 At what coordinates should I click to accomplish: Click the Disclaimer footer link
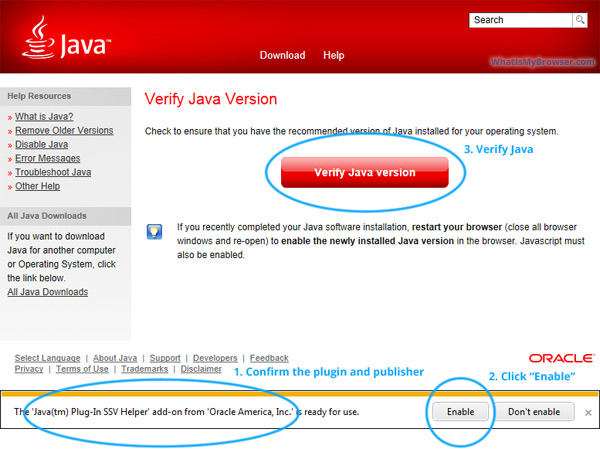pos(201,369)
